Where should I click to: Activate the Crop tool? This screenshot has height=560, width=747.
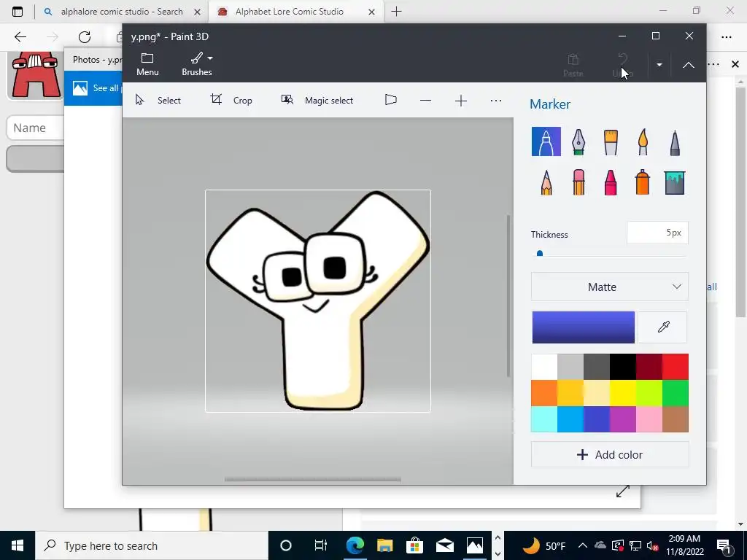tap(231, 100)
